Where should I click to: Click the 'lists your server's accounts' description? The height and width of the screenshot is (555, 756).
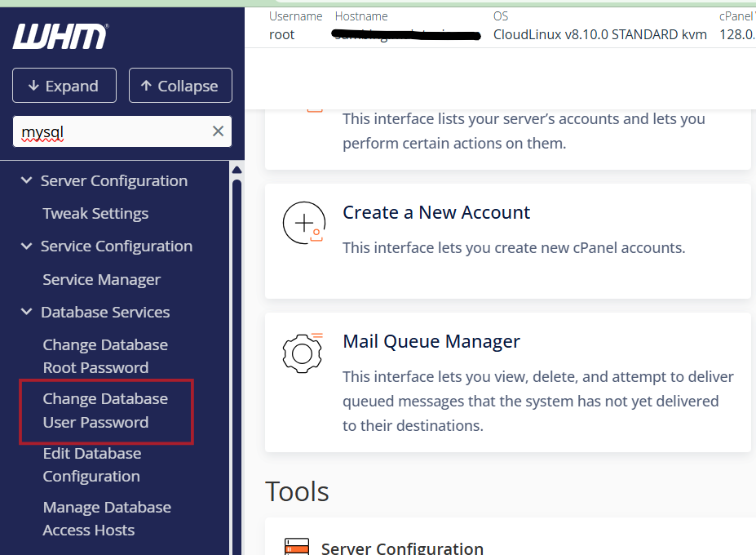[x=524, y=131]
